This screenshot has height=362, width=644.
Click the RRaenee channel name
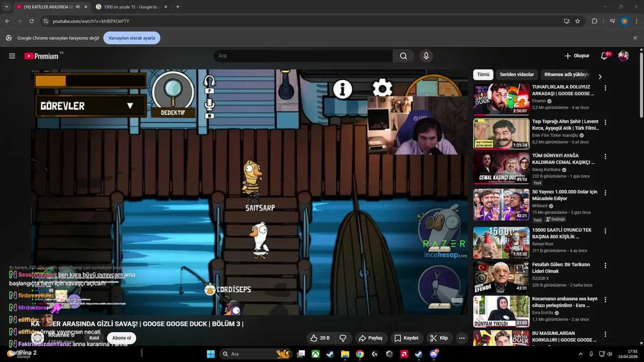coord(59,335)
